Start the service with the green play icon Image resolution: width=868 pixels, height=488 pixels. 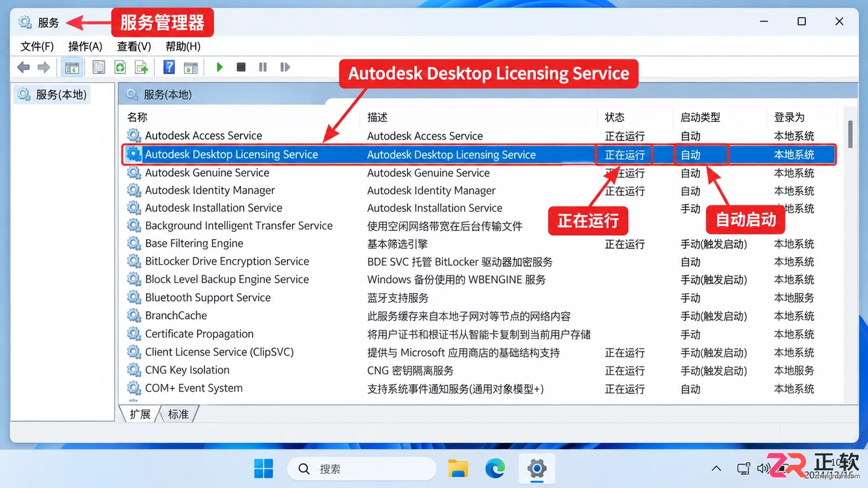coord(219,67)
